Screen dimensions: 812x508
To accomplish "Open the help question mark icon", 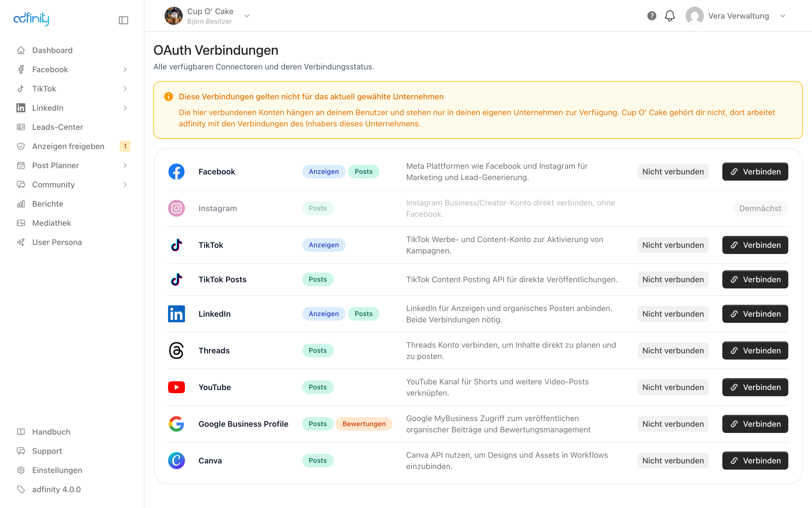I will [x=652, y=16].
